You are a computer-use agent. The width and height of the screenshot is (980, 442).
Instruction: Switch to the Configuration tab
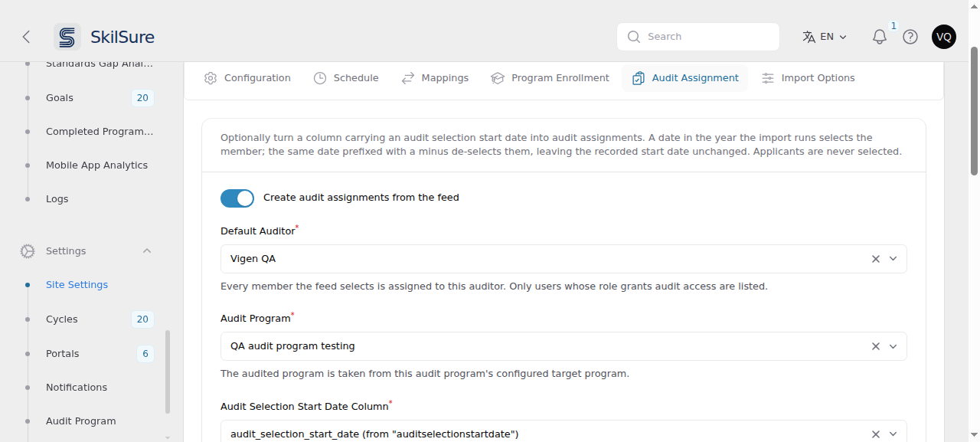click(x=247, y=78)
